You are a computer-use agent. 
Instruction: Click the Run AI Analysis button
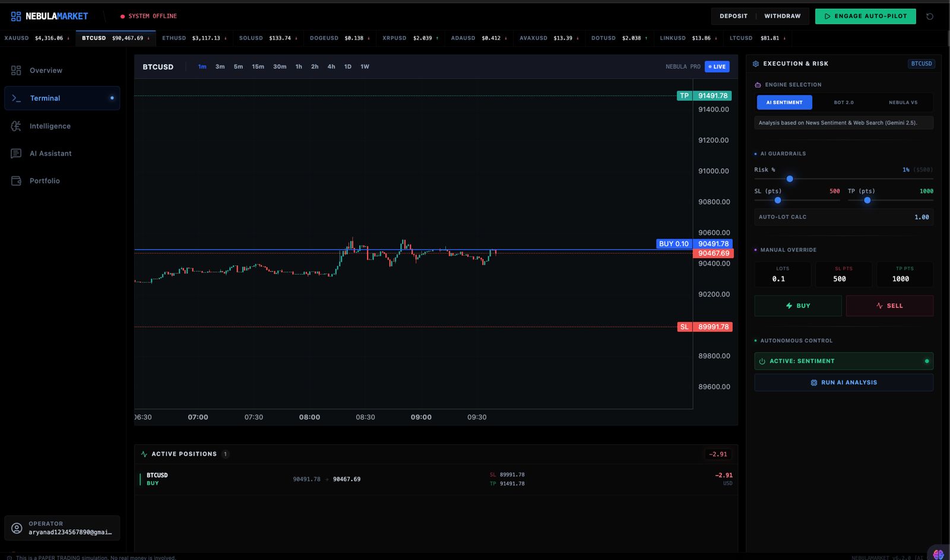(x=843, y=383)
